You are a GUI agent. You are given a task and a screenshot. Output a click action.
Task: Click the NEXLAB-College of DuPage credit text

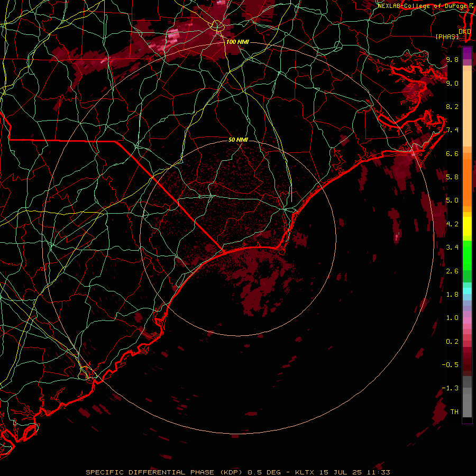tap(422, 6)
